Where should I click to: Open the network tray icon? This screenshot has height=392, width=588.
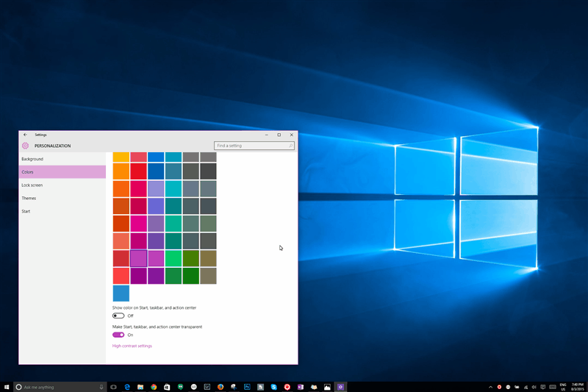(x=526, y=387)
